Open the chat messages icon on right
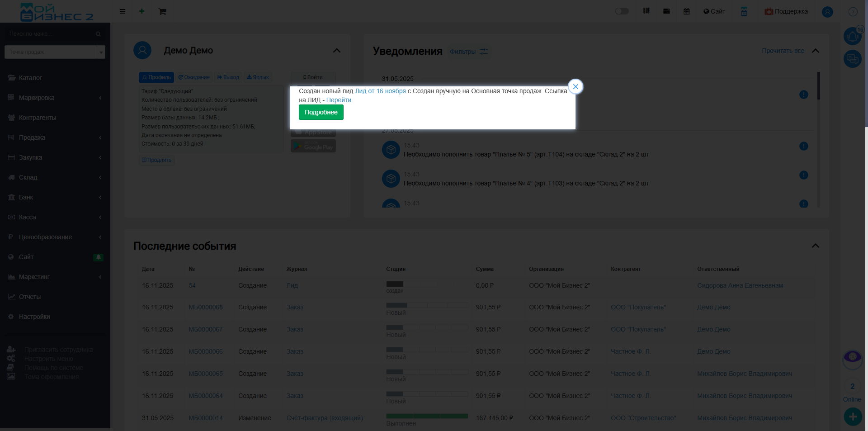This screenshot has height=431, width=868. click(852, 59)
